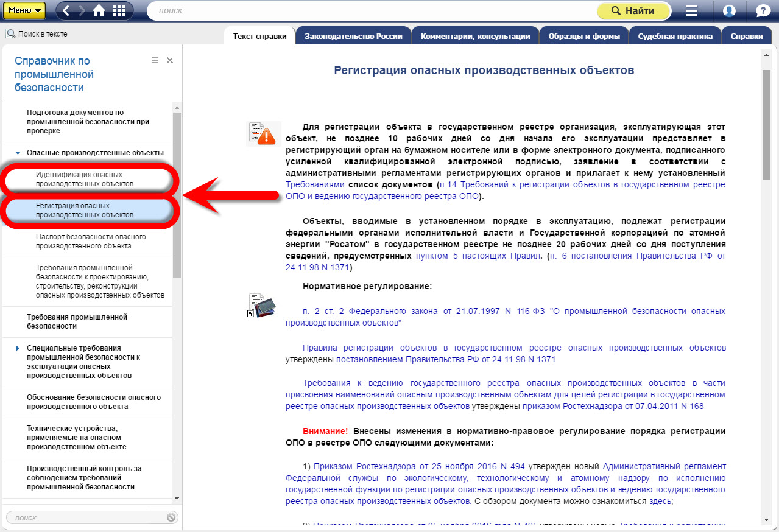Viewport: 779px width, 532px height.
Task: Collapse the Опасные производственные объекты section
Action: [x=18, y=153]
